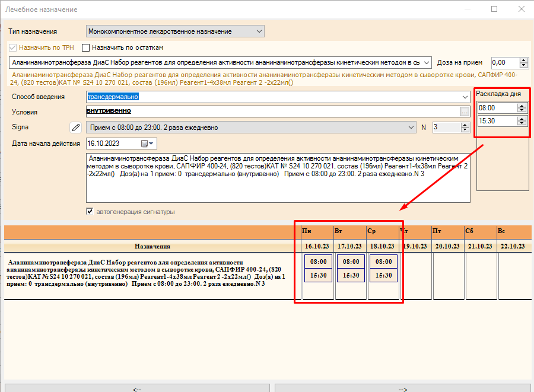Image resolution: width=534 pixels, height=392 pixels.
Task: Click the 22.10.23 date cell
Action: 513,246
